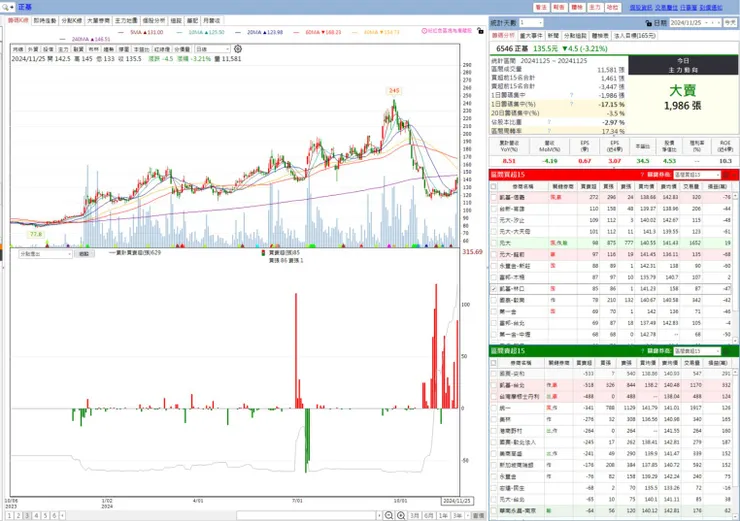Zoom out chart with minus magnifier icon

[x=388, y=515]
